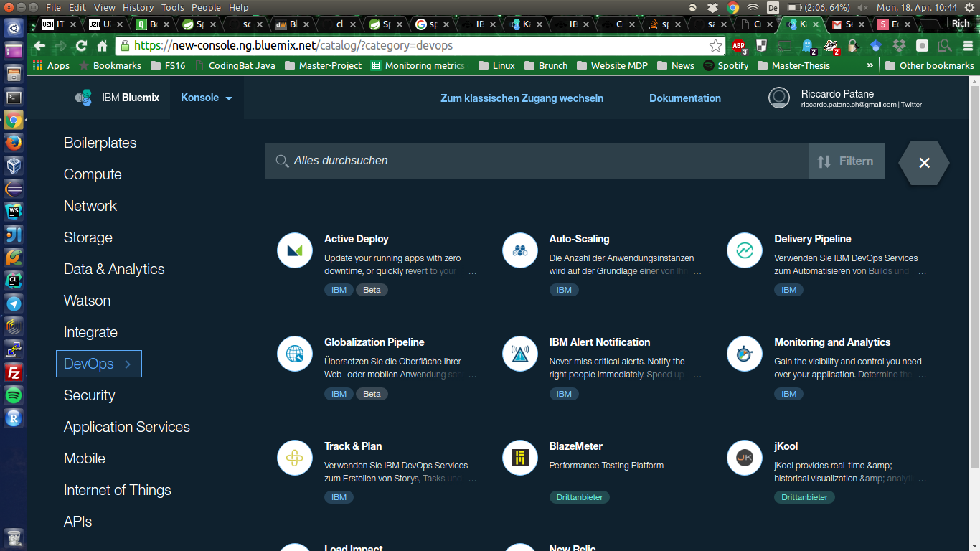This screenshot has height=551, width=980.
Task: Click Zum klassischen Zugang wechseln link
Action: [522, 98]
